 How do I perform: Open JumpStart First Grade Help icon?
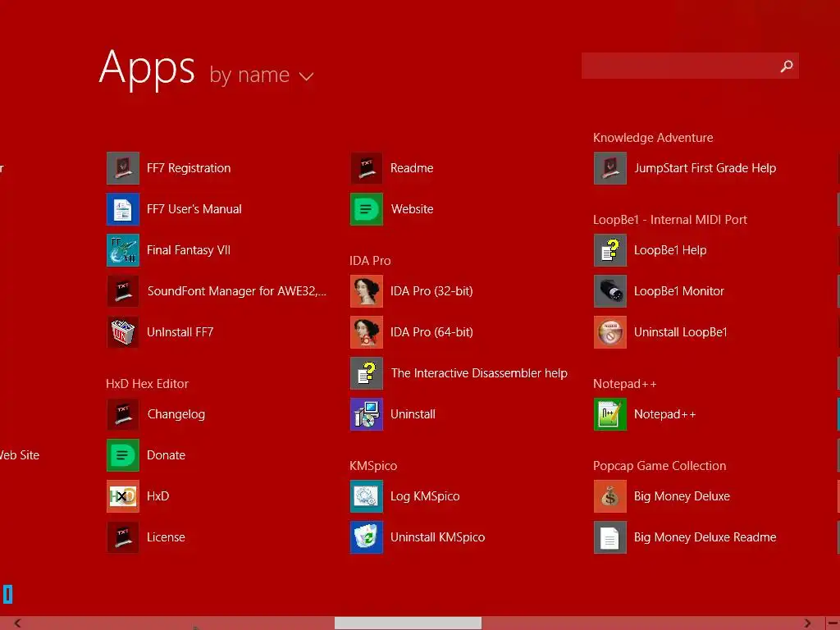[x=610, y=168]
